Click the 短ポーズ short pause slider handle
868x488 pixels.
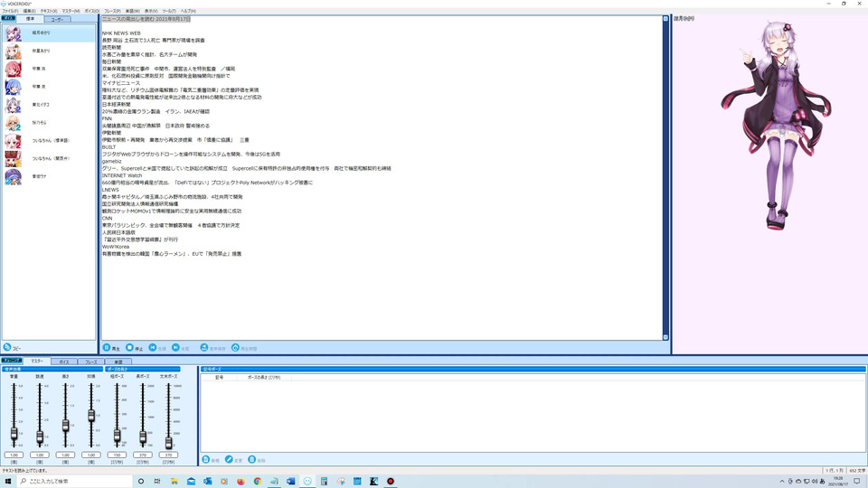[x=117, y=436]
